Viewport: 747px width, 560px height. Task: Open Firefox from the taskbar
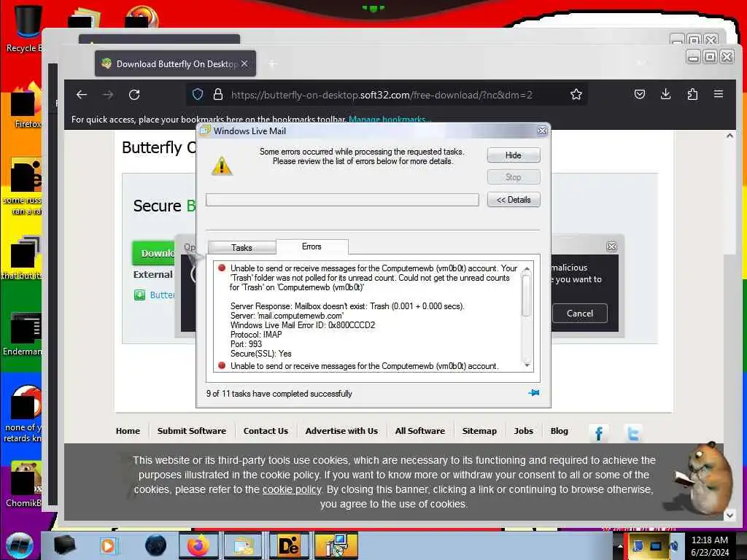[x=198, y=545]
